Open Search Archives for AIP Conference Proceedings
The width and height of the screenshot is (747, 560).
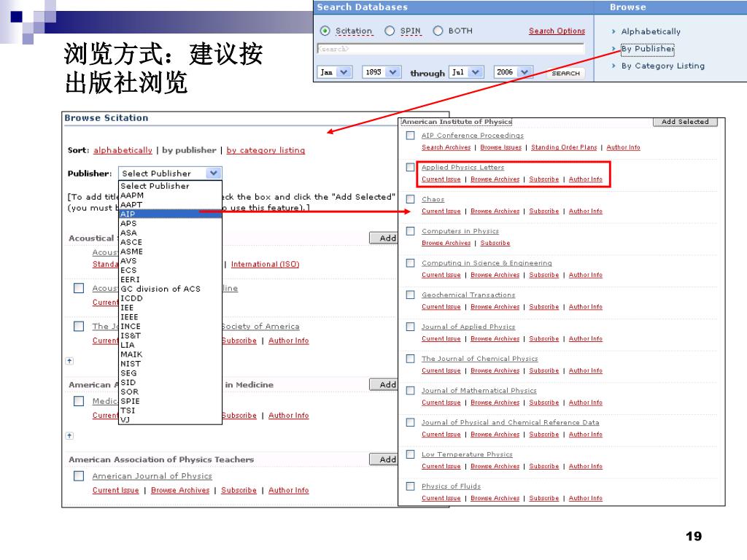446,147
